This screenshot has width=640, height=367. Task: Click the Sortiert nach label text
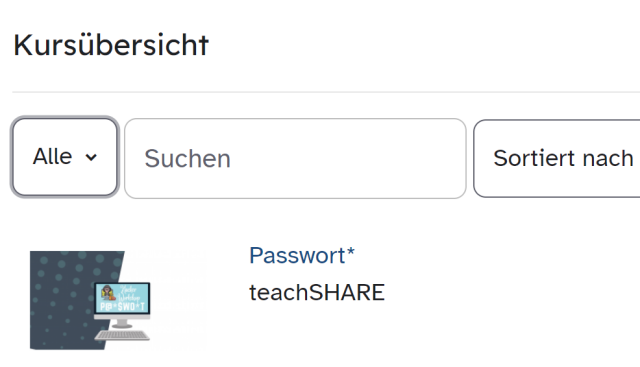click(563, 158)
